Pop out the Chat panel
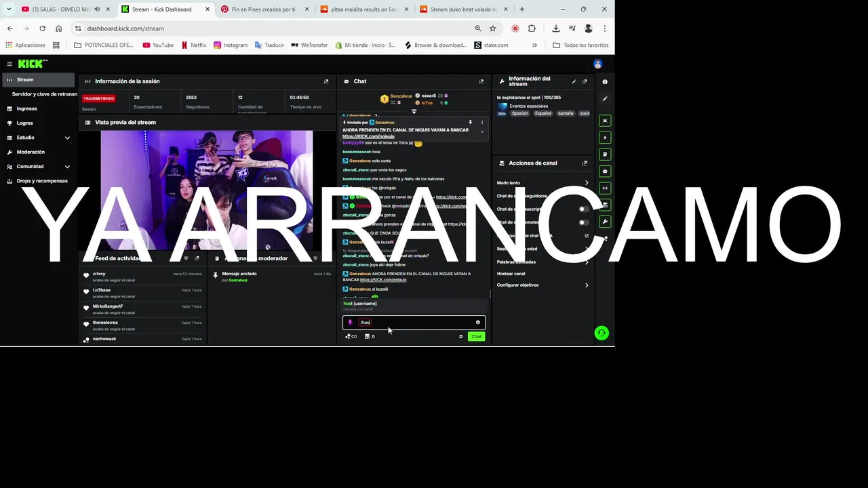The image size is (868, 488). click(x=481, y=81)
